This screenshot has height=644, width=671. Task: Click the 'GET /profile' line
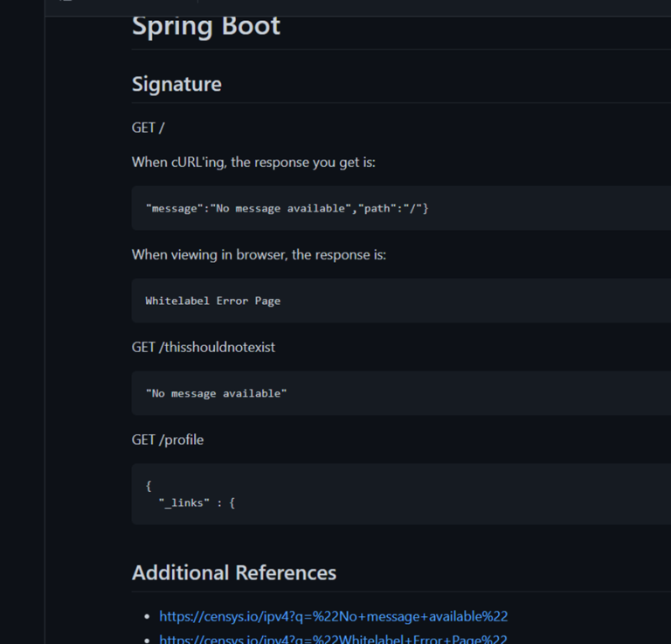168,440
